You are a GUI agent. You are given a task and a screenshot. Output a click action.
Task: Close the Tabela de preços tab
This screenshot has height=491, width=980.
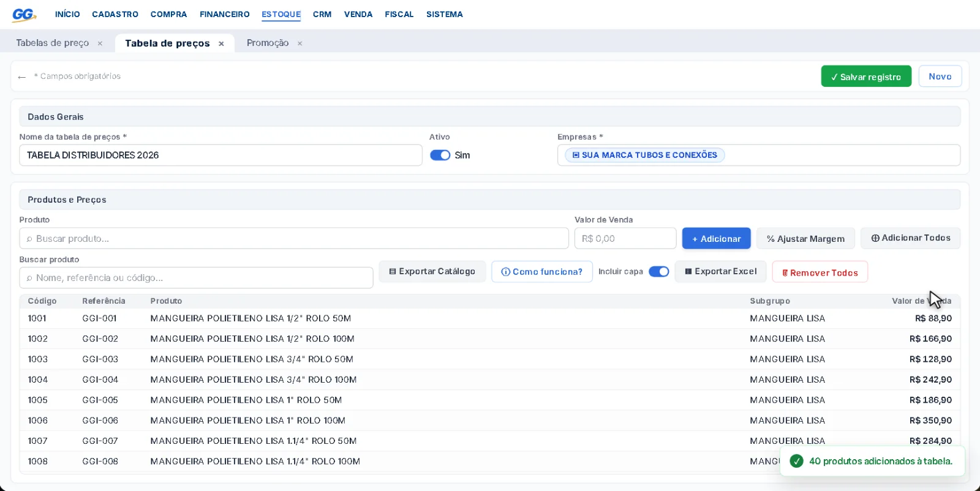[x=221, y=43]
